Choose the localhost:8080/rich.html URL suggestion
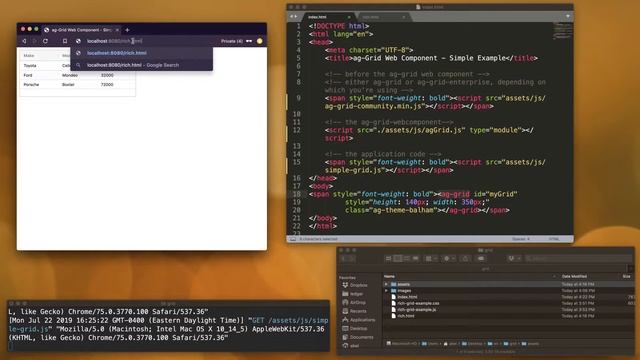 pos(142,53)
